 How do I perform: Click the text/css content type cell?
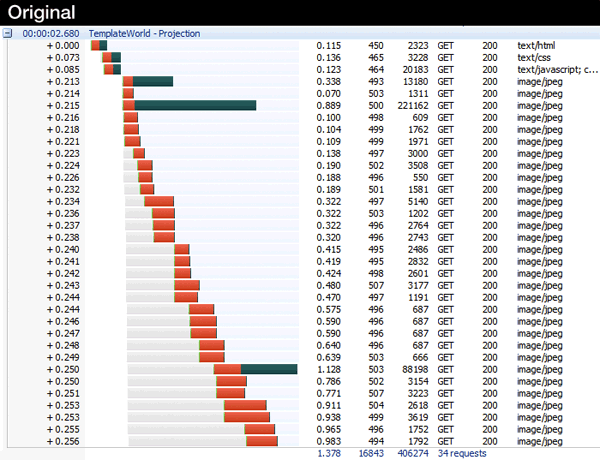click(534, 57)
